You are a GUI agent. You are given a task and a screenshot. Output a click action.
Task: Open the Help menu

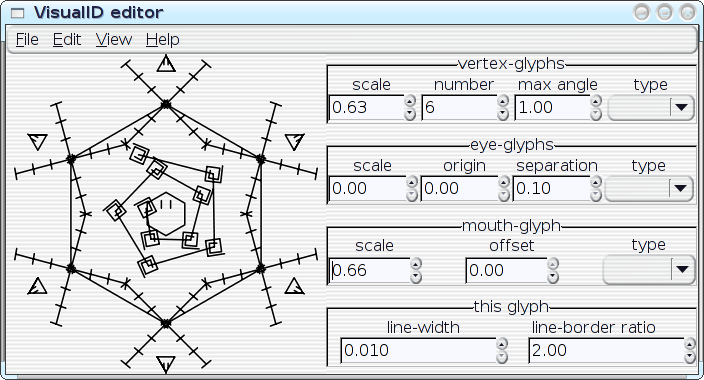coord(163,40)
